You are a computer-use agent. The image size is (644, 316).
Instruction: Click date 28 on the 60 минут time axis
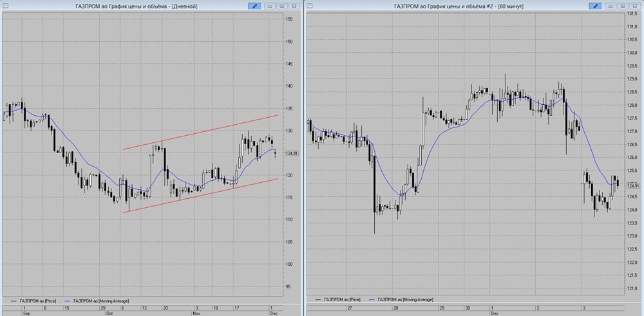[x=396, y=308]
